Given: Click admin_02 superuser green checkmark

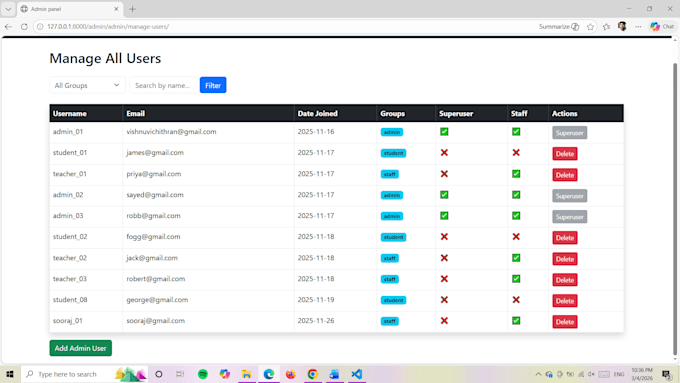Looking at the screenshot, I should 444,195.
